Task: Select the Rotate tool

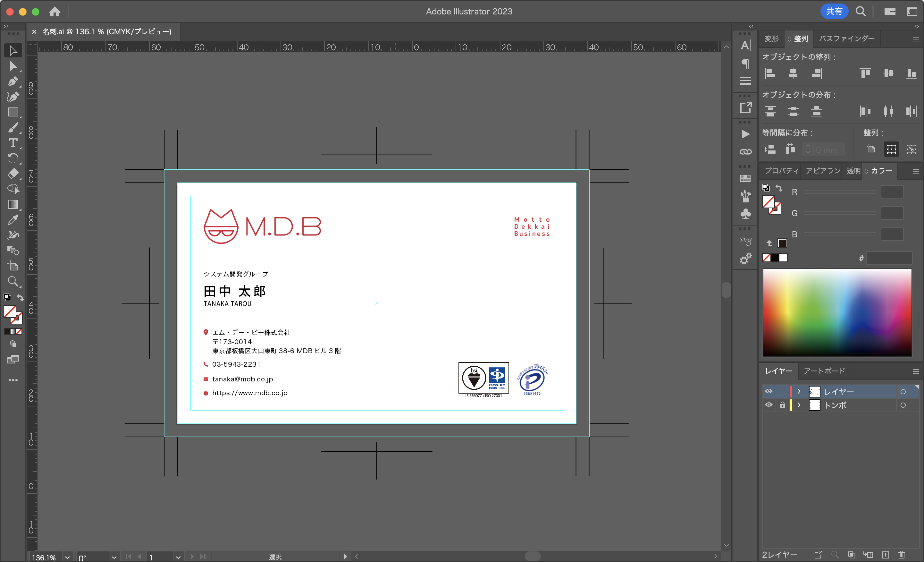Action: pos(13,158)
